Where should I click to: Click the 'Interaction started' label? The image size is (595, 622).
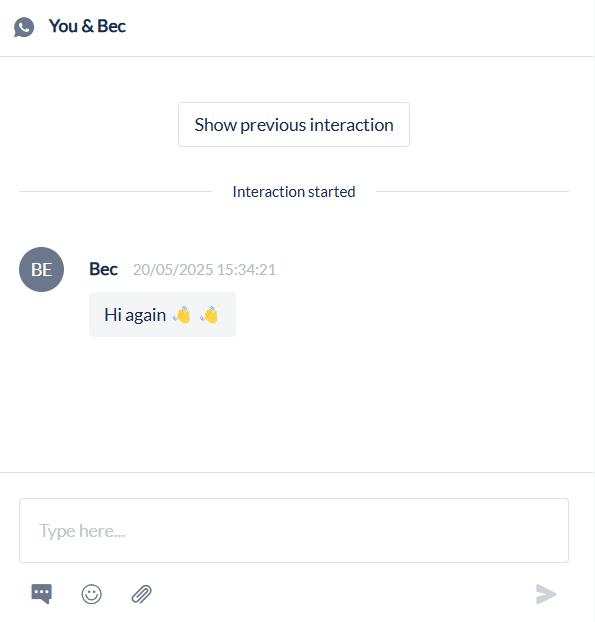pyautogui.click(x=294, y=192)
